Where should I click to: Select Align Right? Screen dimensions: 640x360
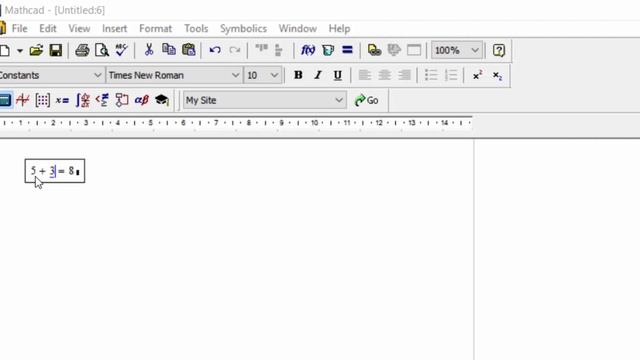404,75
